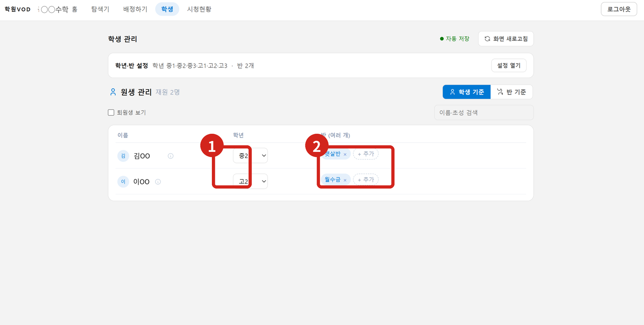Add a class for 김OO with + 추가

tap(366, 154)
